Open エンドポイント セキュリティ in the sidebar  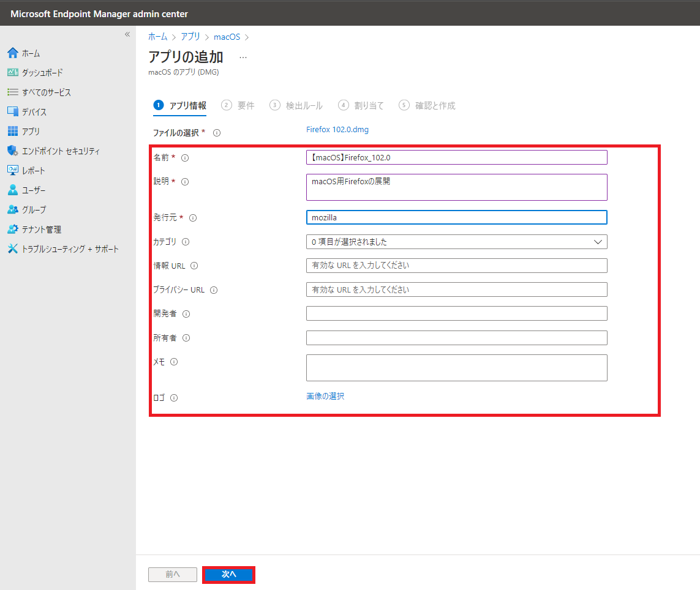(61, 151)
